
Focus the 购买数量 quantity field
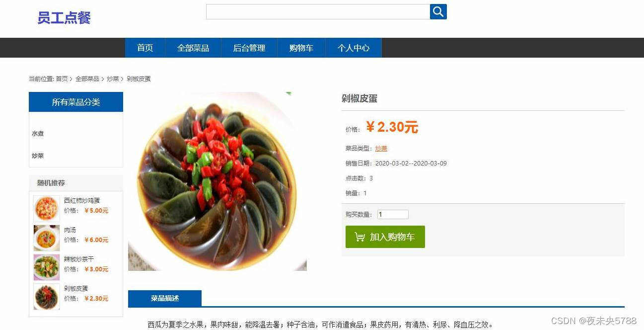(x=393, y=215)
